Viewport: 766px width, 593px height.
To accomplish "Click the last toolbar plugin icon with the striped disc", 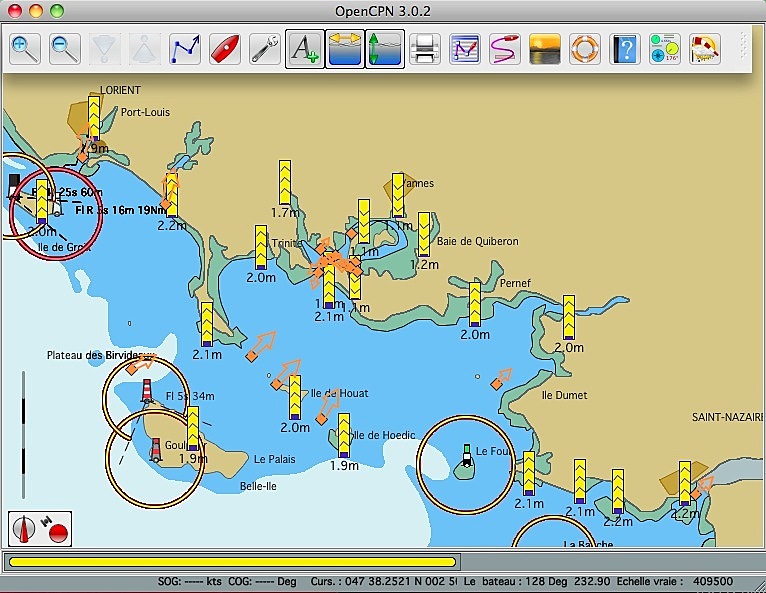I will tap(705, 49).
